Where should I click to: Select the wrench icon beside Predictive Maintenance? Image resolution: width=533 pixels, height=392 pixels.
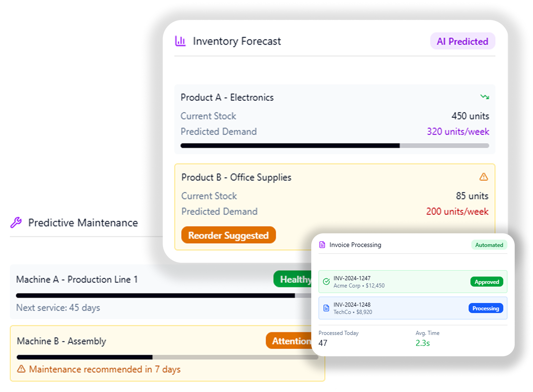(x=16, y=223)
